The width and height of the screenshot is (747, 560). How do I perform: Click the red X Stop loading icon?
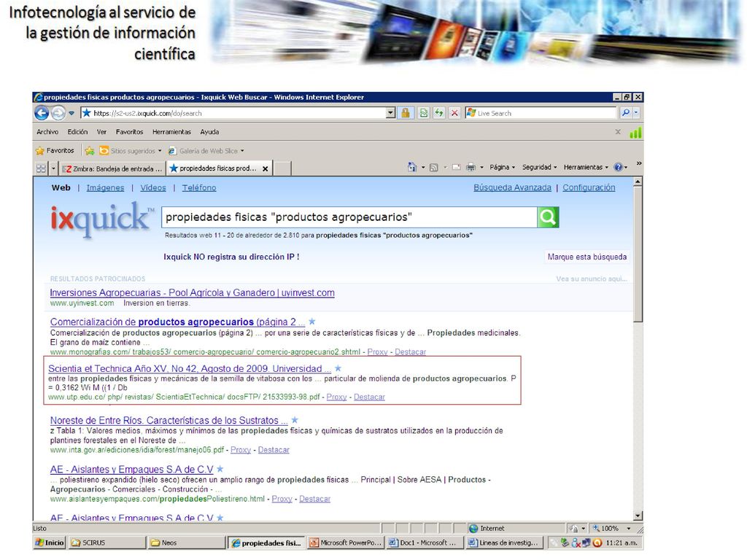(x=454, y=113)
